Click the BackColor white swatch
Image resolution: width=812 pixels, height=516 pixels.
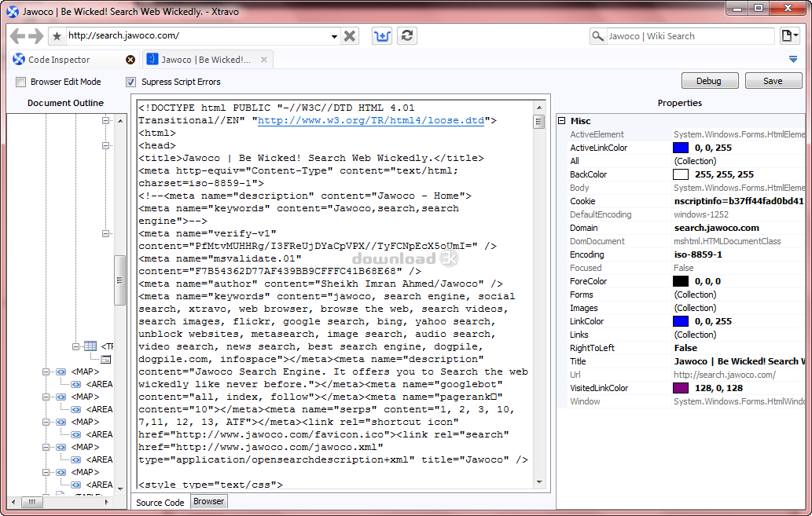tap(681, 174)
